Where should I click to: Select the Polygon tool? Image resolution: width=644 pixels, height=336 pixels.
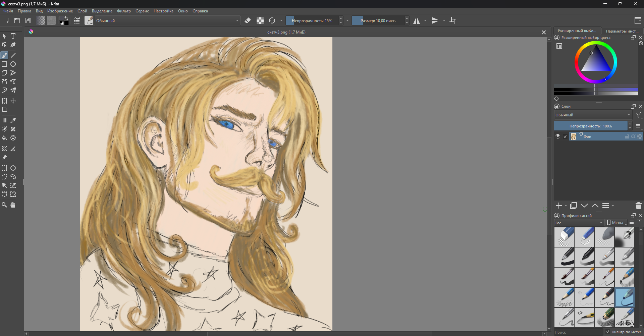point(4,73)
